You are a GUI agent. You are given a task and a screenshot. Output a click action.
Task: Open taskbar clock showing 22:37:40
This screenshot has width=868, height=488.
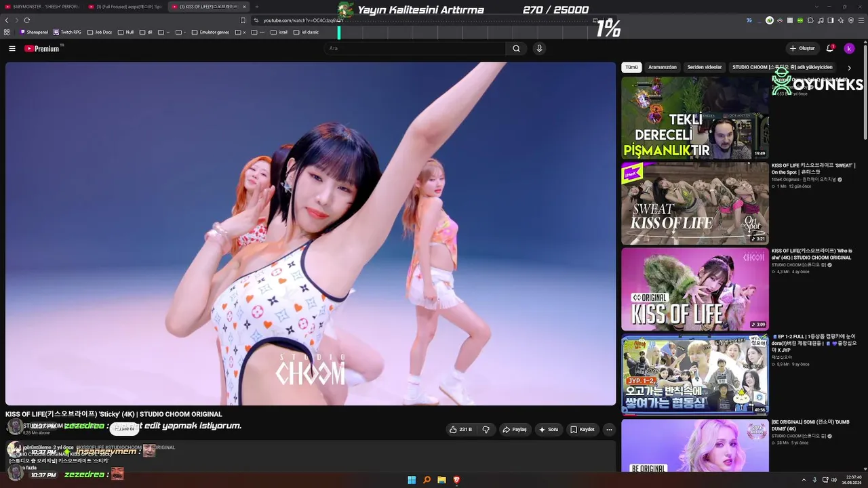click(853, 480)
